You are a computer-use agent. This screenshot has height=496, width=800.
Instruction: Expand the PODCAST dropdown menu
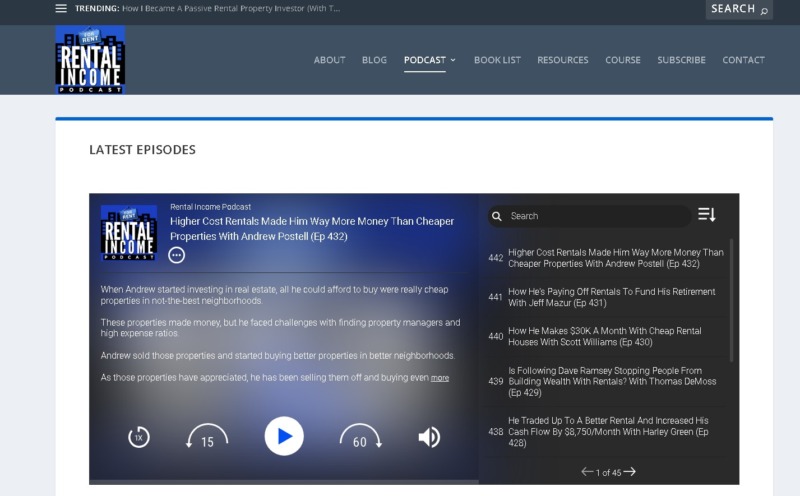click(430, 60)
